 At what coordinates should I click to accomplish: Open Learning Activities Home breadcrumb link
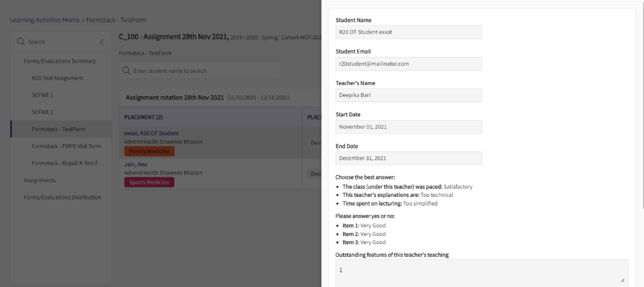45,20
